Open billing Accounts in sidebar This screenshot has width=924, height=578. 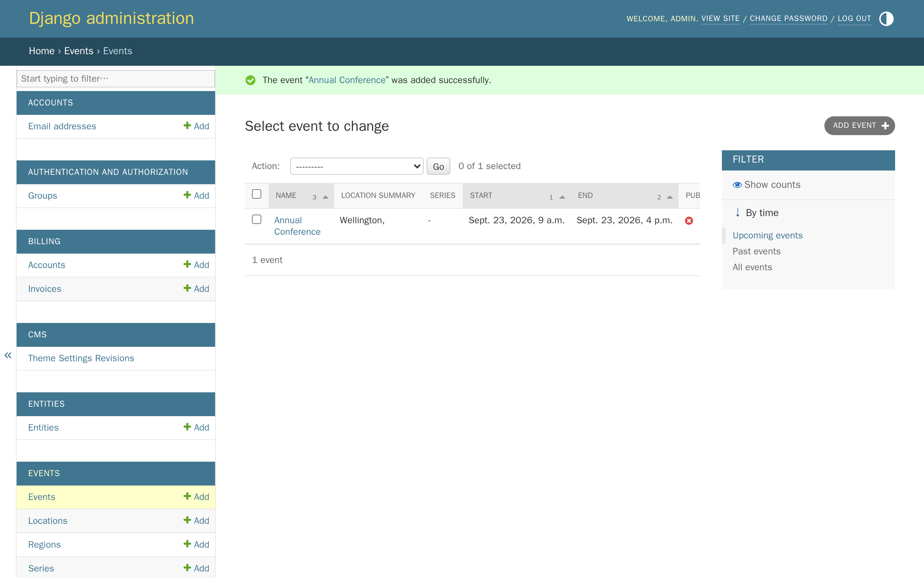pos(47,265)
